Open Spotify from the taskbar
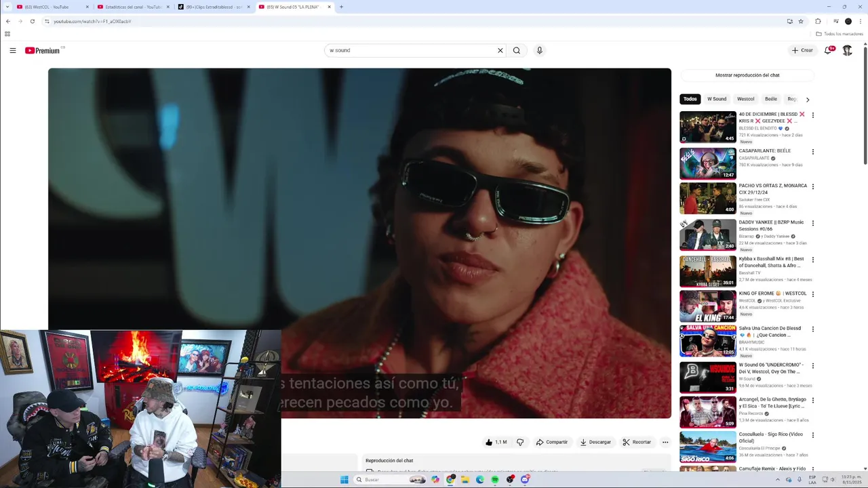 click(x=495, y=479)
